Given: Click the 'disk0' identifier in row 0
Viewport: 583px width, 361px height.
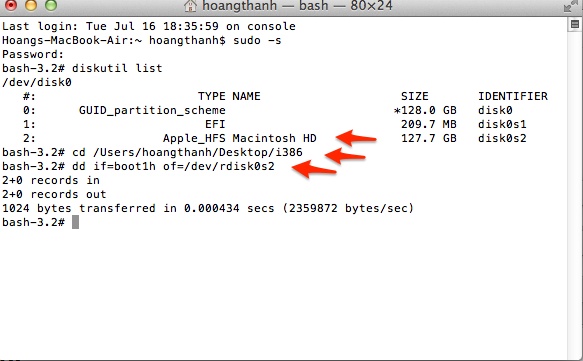Looking at the screenshot, I should [x=495, y=110].
